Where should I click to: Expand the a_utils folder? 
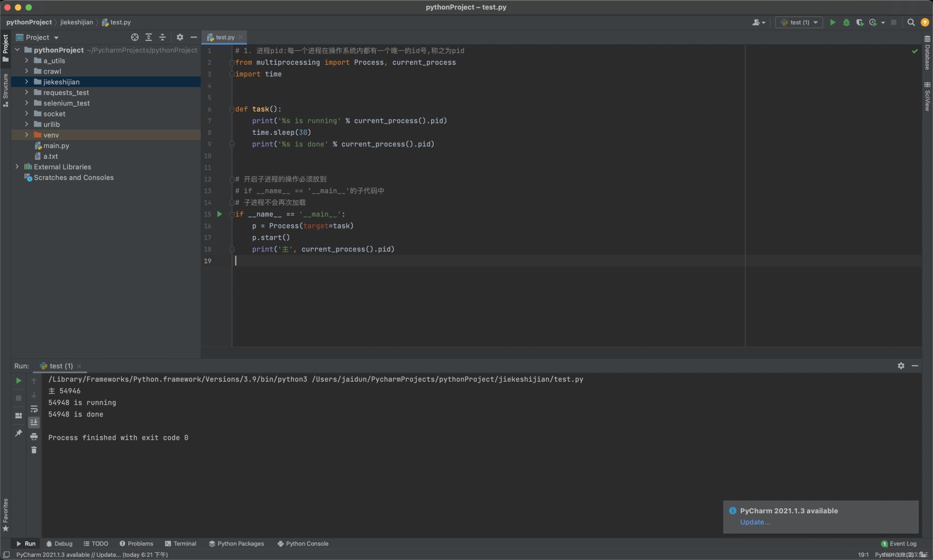26,61
